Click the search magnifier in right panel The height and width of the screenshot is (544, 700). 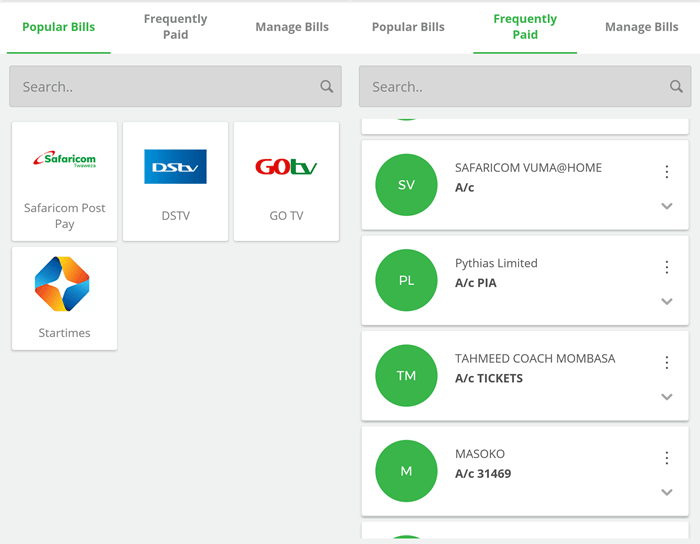tap(676, 87)
